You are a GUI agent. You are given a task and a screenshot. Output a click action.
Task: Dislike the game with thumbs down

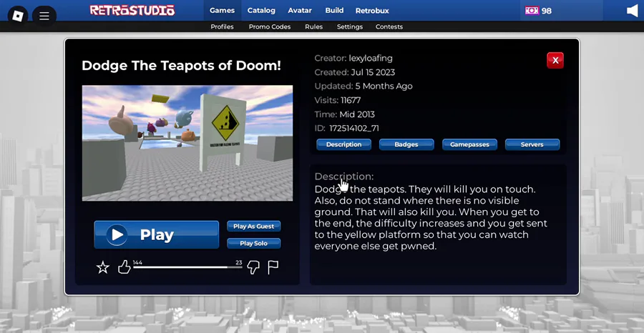click(253, 268)
